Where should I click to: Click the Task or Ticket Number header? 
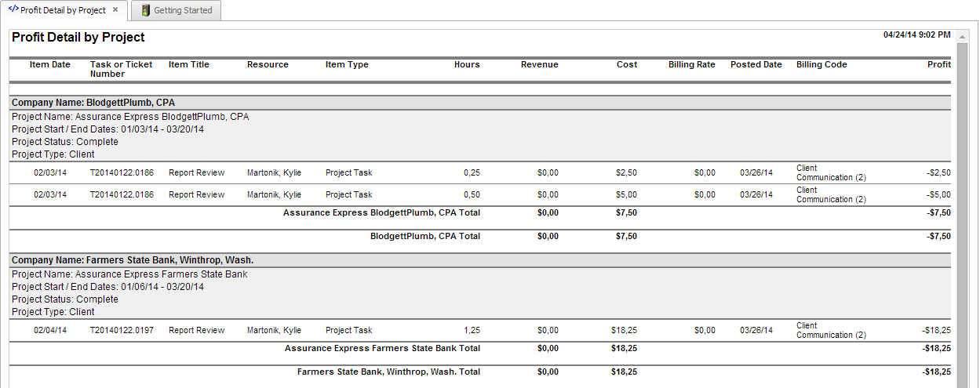coord(121,69)
